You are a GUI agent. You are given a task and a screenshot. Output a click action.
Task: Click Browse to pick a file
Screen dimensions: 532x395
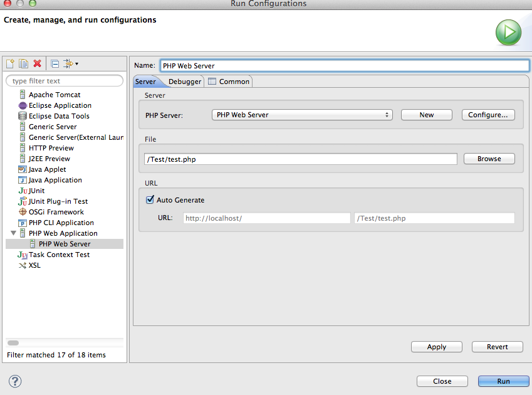(x=489, y=159)
